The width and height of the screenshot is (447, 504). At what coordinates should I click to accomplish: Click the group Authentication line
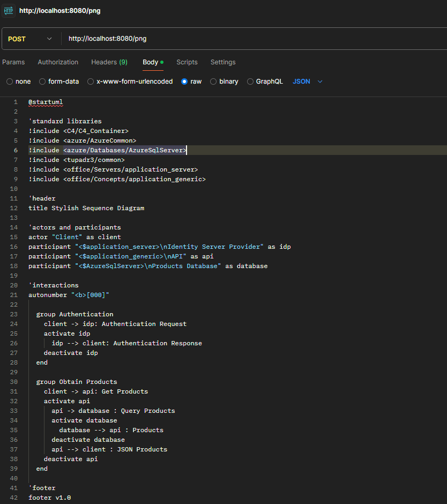pos(74,314)
